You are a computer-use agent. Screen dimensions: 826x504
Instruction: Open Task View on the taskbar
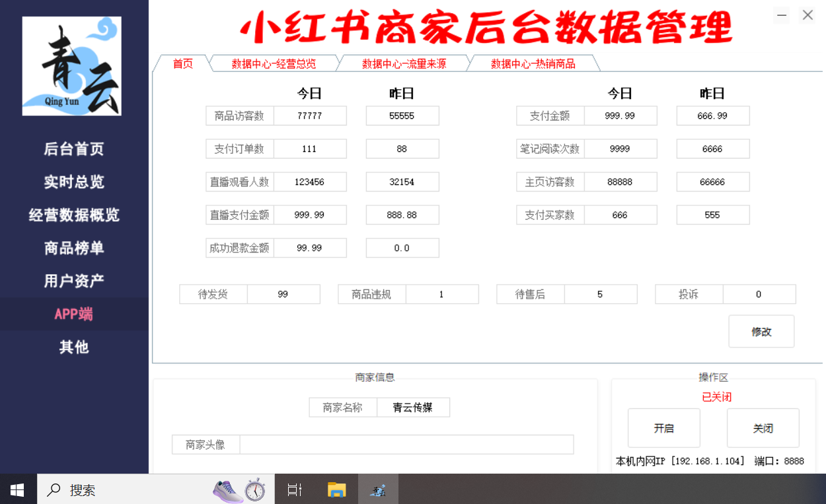[295, 489]
